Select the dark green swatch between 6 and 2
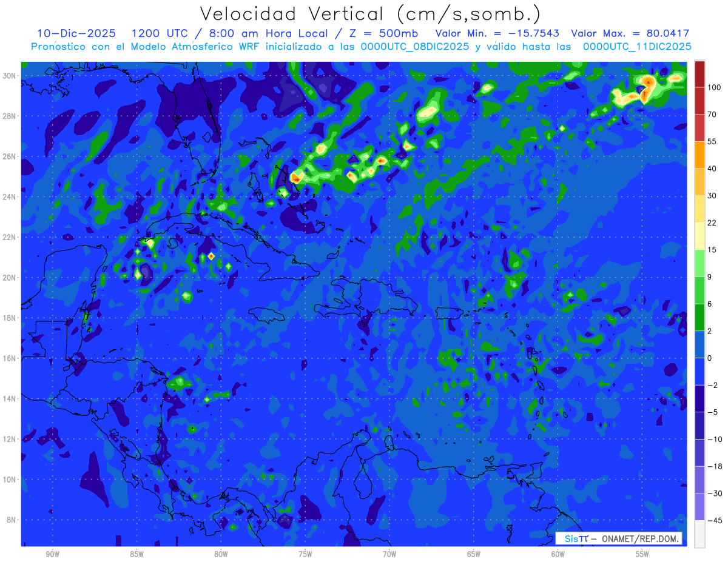Viewport: 728px width, 562px height. pos(699,317)
